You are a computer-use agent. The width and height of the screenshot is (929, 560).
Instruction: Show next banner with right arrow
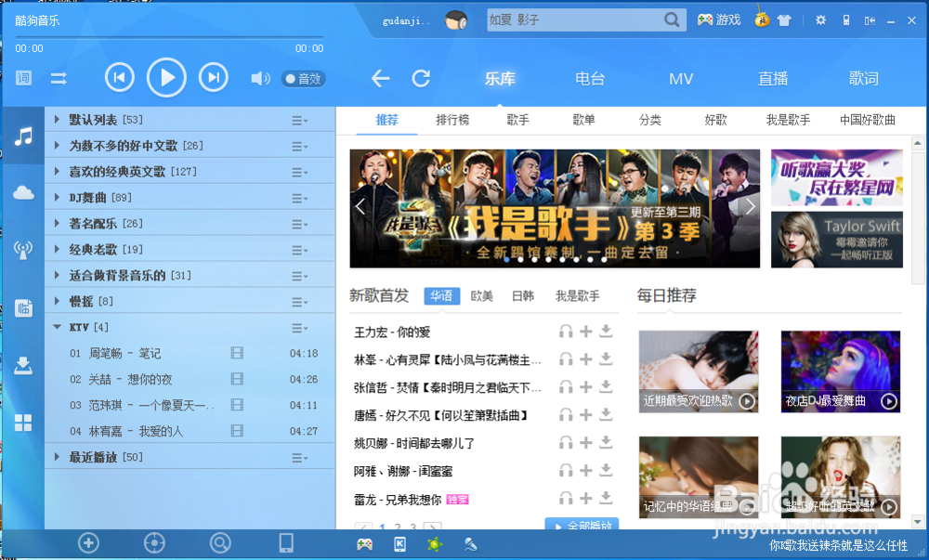tap(750, 206)
